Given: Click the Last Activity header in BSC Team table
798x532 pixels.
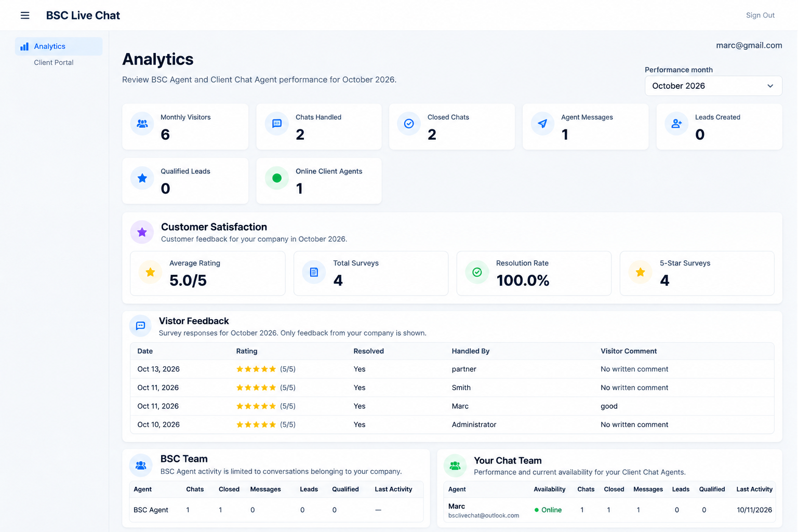Looking at the screenshot, I should click(x=393, y=489).
